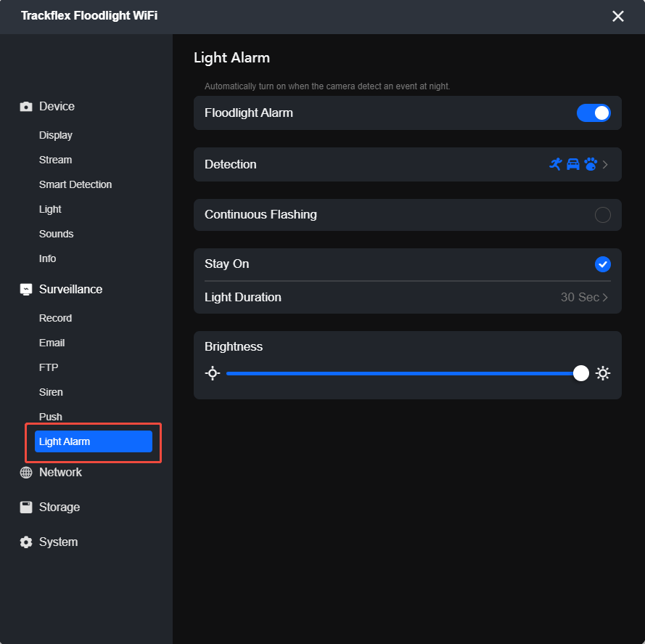Click the Storage card icon

(26, 508)
